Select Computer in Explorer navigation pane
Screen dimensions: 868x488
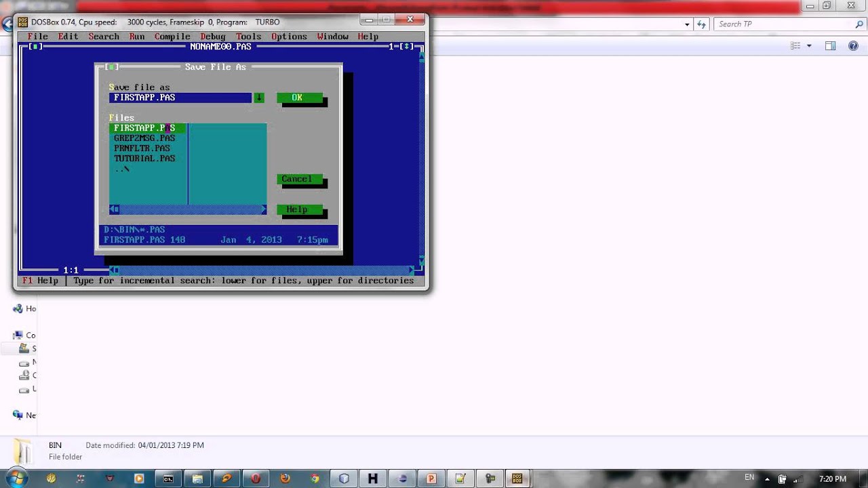click(x=24, y=335)
